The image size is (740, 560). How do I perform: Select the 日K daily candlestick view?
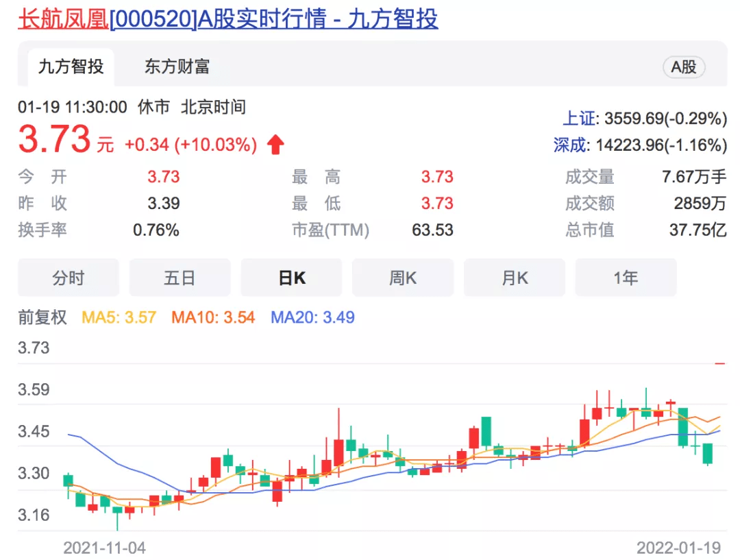(x=291, y=278)
